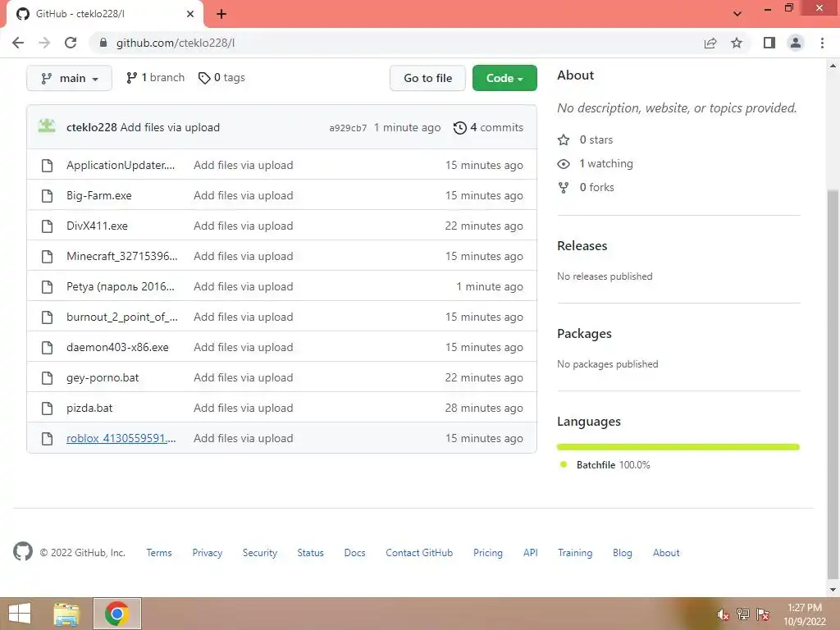Click the 0 forks link
Screen dimensions: 840x630
coord(597,187)
